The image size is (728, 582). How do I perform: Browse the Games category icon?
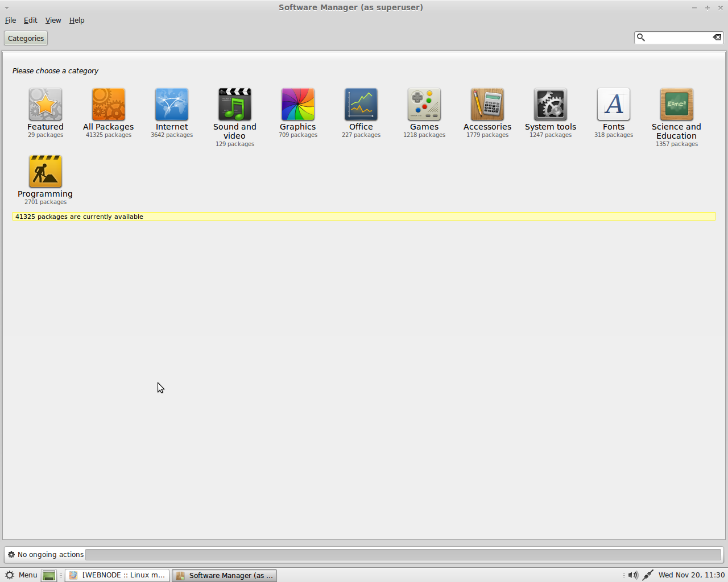pyautogui.click(x=424, y=105)
